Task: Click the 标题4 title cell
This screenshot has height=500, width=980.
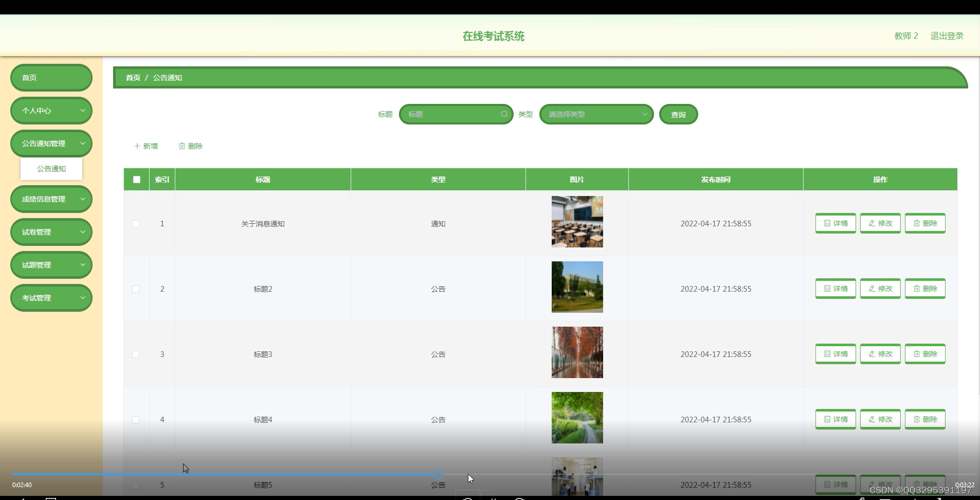Action: click(x=263, y=420)
